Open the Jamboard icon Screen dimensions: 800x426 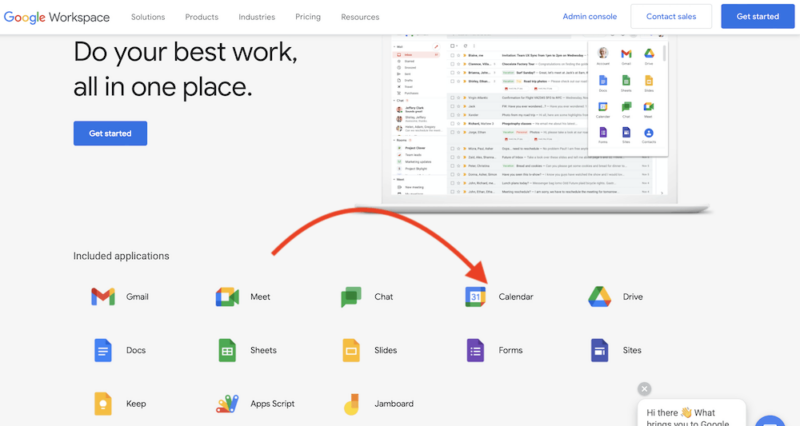click(351, 404)
